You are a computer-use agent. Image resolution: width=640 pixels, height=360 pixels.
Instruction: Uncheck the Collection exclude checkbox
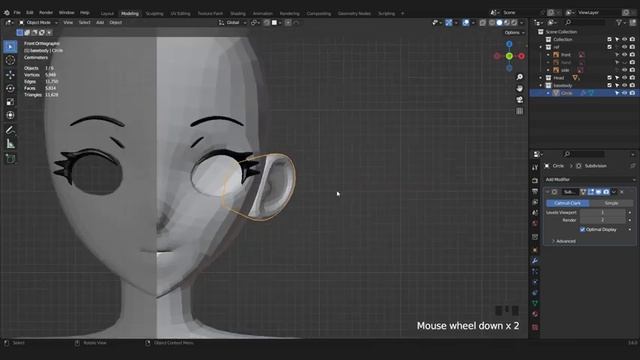pyautogui.click(x=609, y=40)
